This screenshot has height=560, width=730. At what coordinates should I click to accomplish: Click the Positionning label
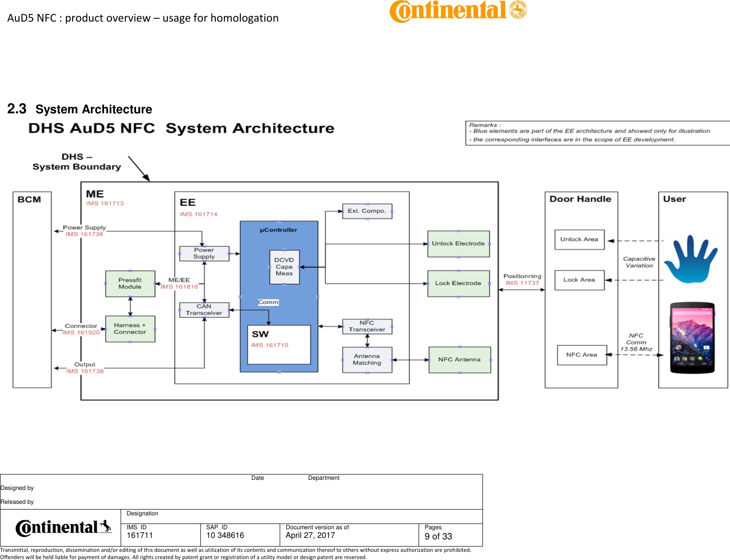tap(522, 277)
